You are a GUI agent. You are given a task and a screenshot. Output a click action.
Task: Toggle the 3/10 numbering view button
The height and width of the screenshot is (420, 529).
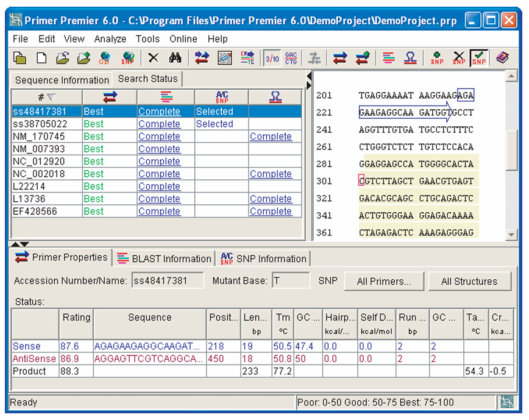271,59
